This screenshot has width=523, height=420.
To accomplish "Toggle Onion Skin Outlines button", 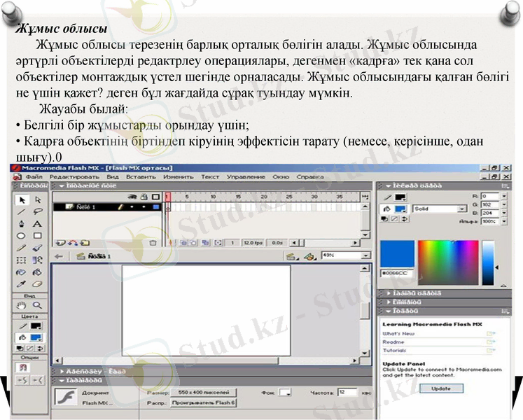I will coord(193,243).
